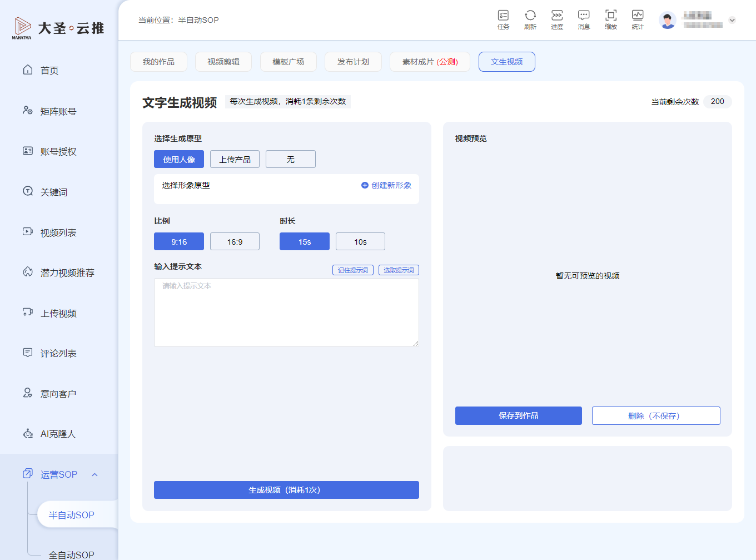Open the 统计 statistics icon
Screen dimensions: 756x560
(638, 19)
